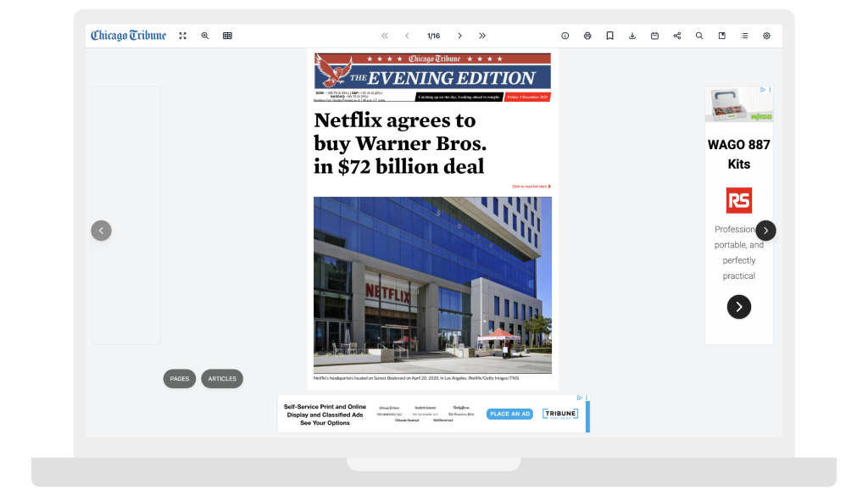Click the WAGO 887 Kits ad title
The height and width of the screenshot is (496, 868).
pyautogui.click(x=739, y=154)
